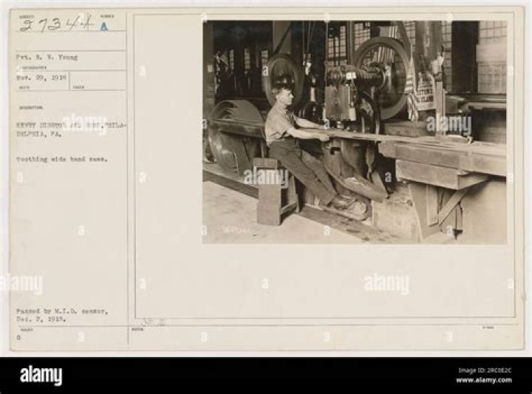Click the blue letter A stamp
532x394 pixels.
click(x=104, y=27)
